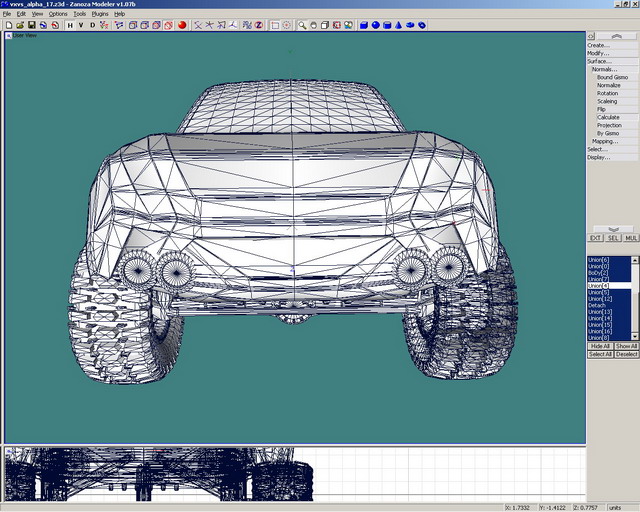
Task: Click the Save file toolbar icon
Action: pyautogui.click(x=30, y=25)
